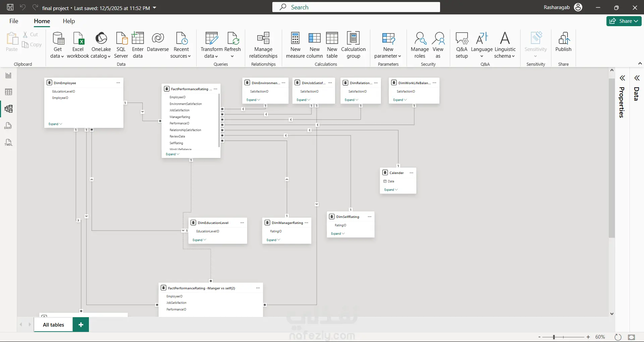Refresh the data model

pyautogui.click(x=232, y=45)
